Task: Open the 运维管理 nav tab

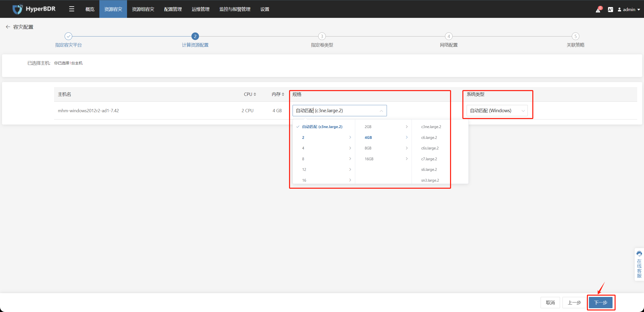Action: pyautogui.click(x=201, y=9)
